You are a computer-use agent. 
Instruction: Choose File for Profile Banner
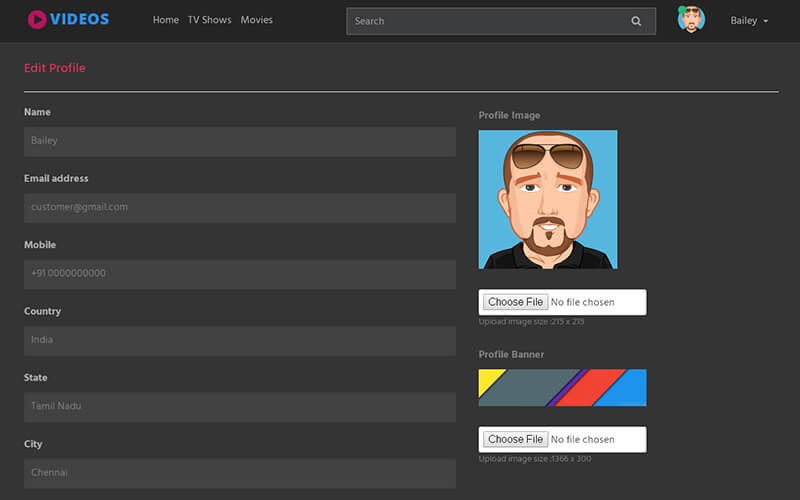[x=515, y=439]
